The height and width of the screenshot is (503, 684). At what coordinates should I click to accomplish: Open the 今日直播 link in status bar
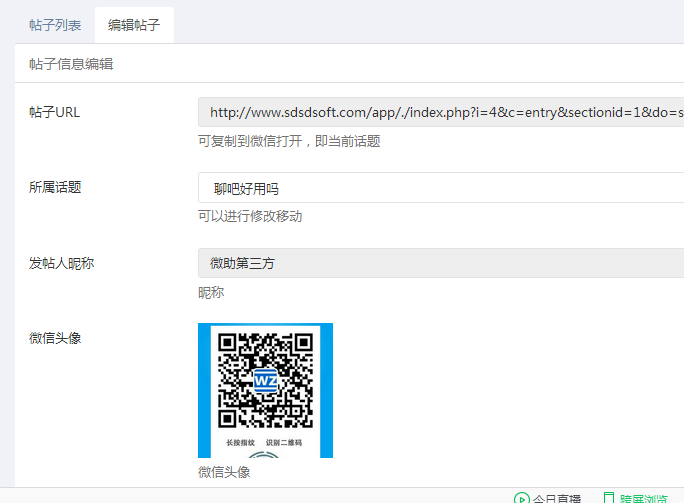[x=557, y=499]
